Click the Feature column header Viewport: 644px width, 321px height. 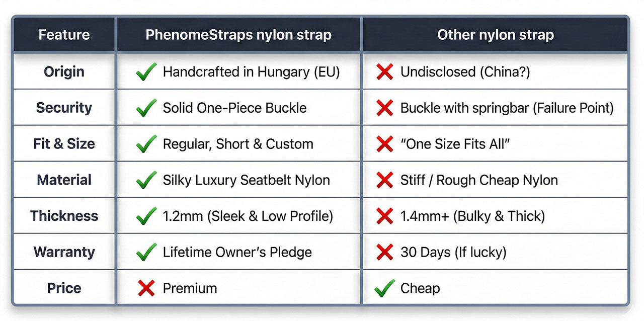click(x=64, y=35)
